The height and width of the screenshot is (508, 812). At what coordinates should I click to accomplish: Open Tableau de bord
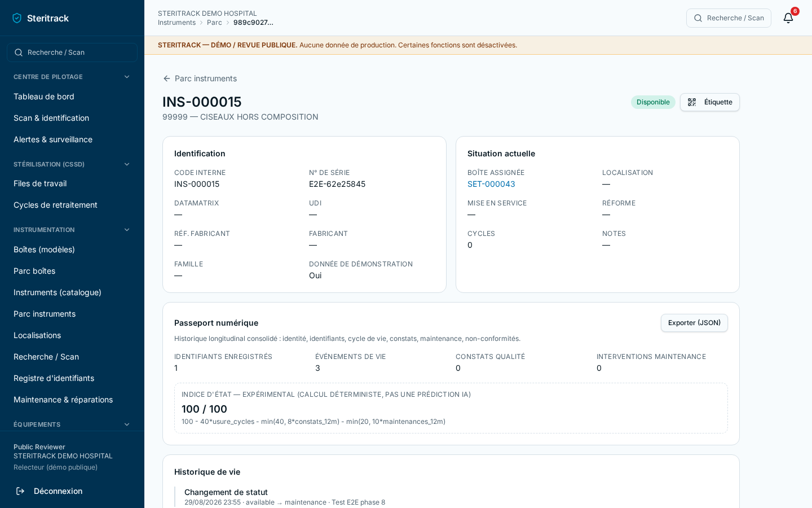pos(72,97)
